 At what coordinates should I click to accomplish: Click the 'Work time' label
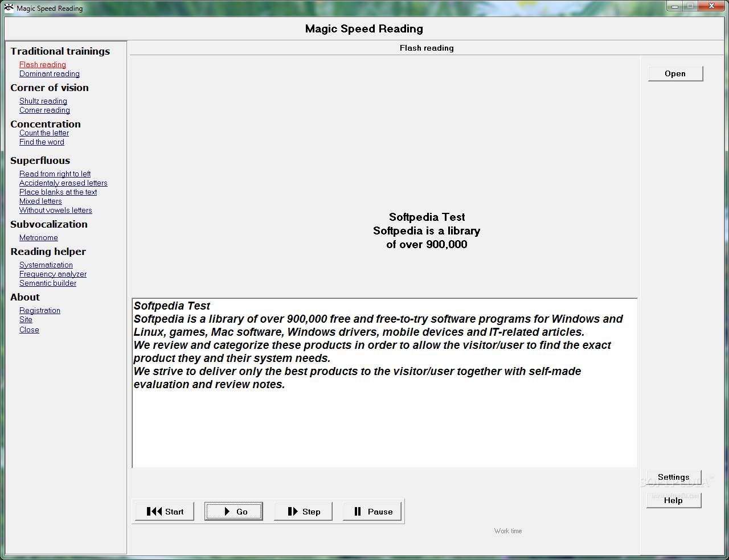pos(508,531)
